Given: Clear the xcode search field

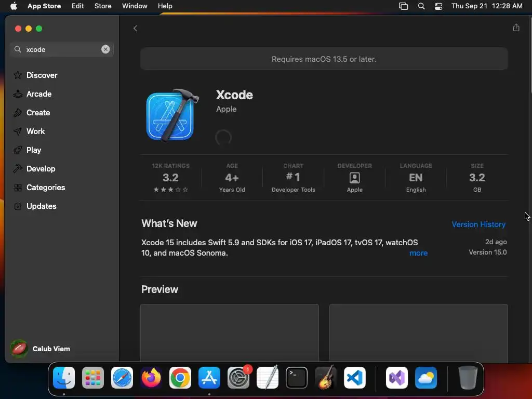Looking at the screenshot, I should coord(105,49).
